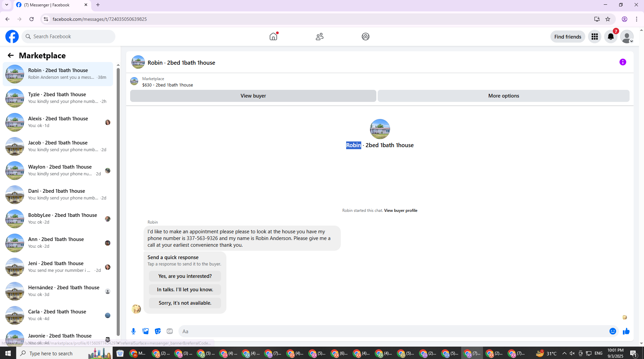Open the Ann conversation

58,243
